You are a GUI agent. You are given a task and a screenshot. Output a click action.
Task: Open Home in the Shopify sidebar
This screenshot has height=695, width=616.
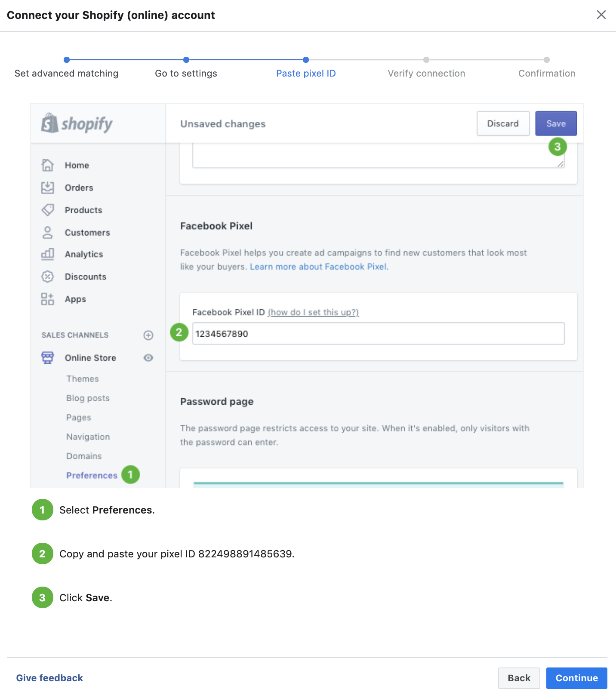pyautogui.click(x=77, y=165)
